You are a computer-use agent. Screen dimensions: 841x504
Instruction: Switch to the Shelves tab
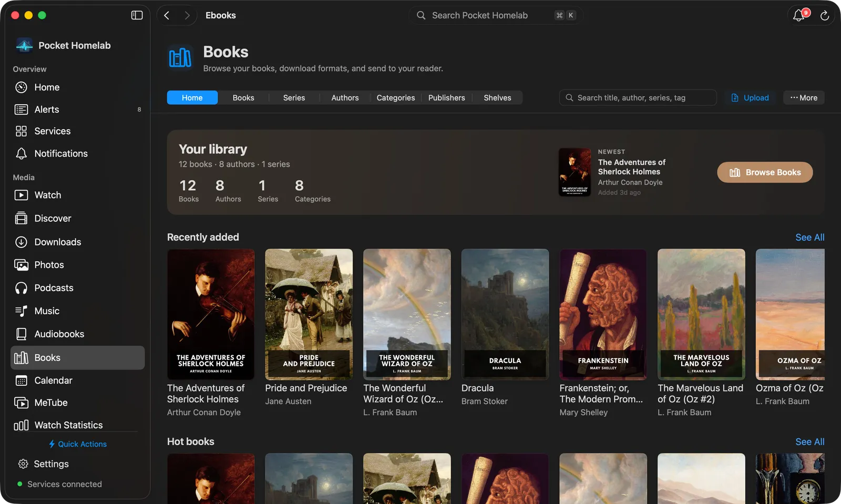pos(497,98)
